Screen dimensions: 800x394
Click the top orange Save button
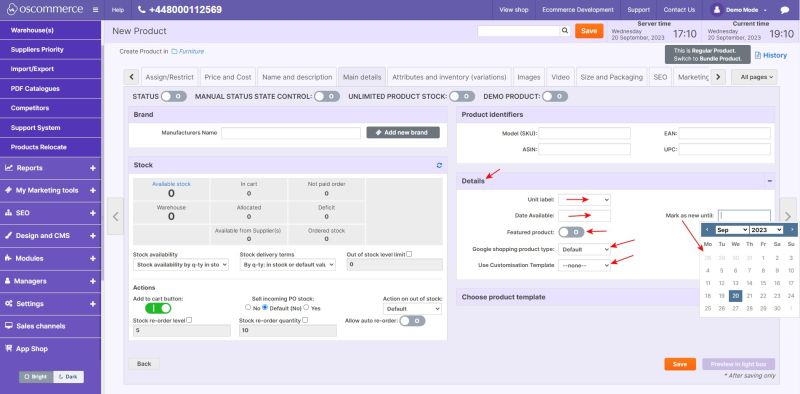589,31
